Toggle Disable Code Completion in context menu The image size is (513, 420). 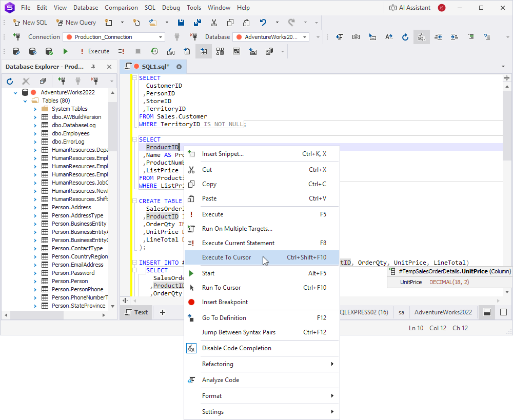coord(236,348)
